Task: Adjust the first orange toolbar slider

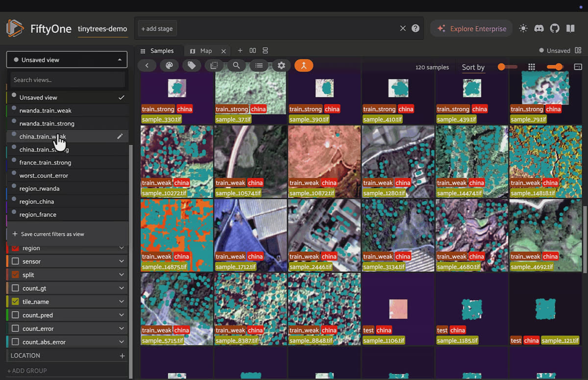Action: [507, 67]
